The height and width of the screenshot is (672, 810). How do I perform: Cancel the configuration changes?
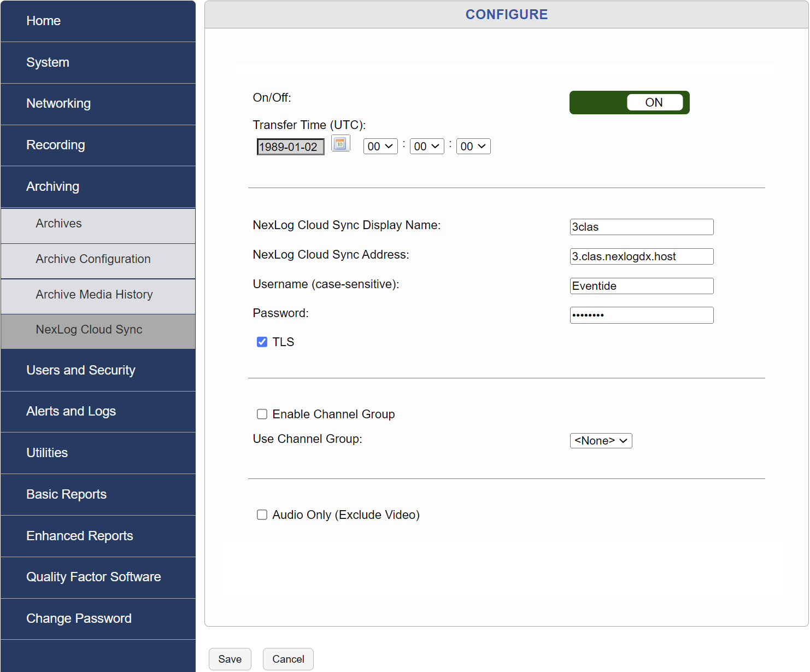point(288,659)
